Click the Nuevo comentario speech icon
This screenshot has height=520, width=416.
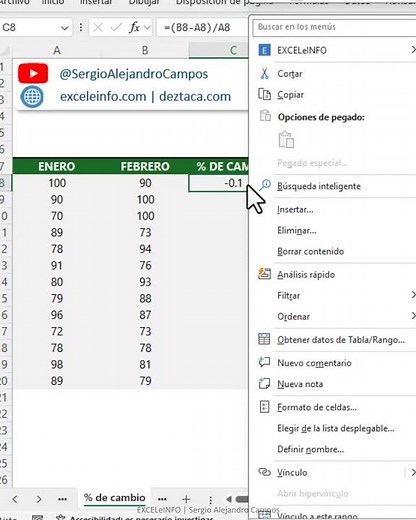[264, 362]
